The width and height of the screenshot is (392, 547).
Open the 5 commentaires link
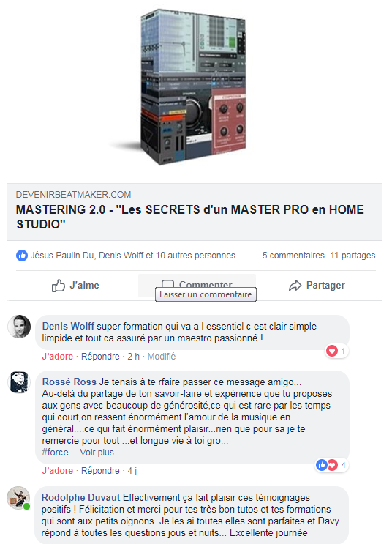pyautogui.click(x=293, y=256)
